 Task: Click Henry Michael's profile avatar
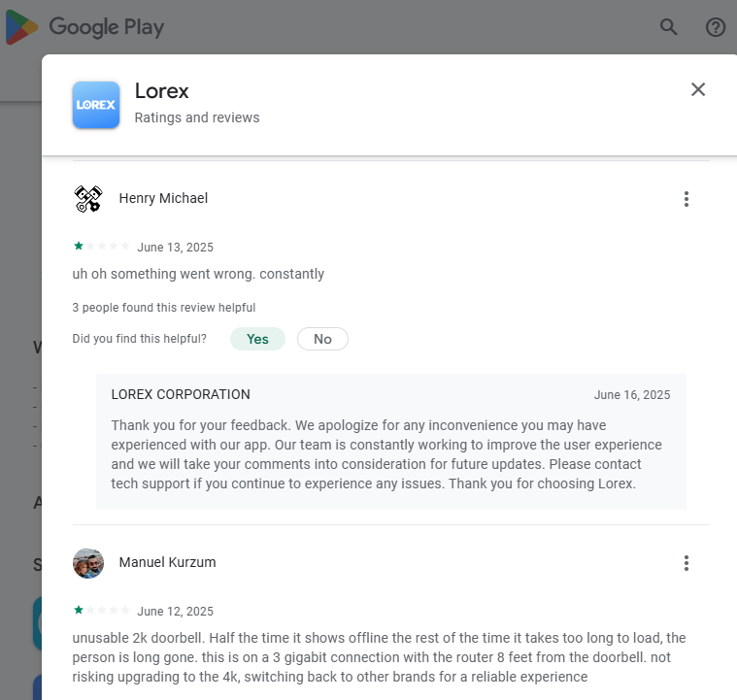tap(88, 199)
